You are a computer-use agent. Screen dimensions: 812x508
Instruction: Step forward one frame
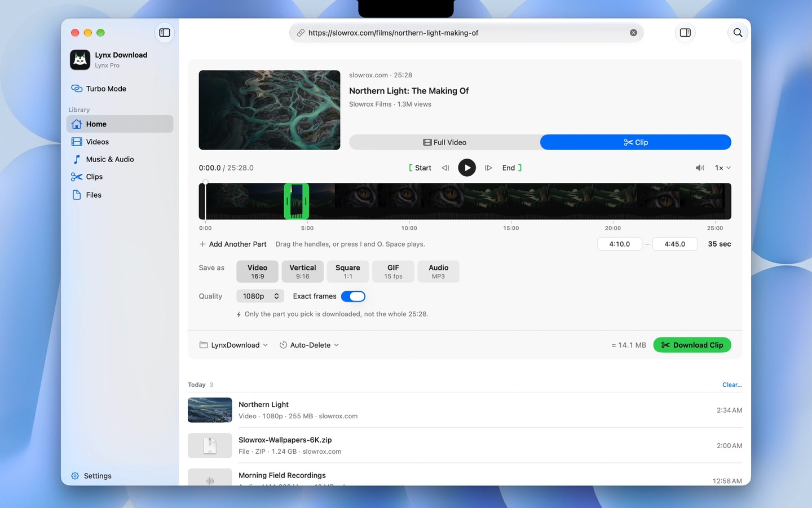tap(488, 168)
